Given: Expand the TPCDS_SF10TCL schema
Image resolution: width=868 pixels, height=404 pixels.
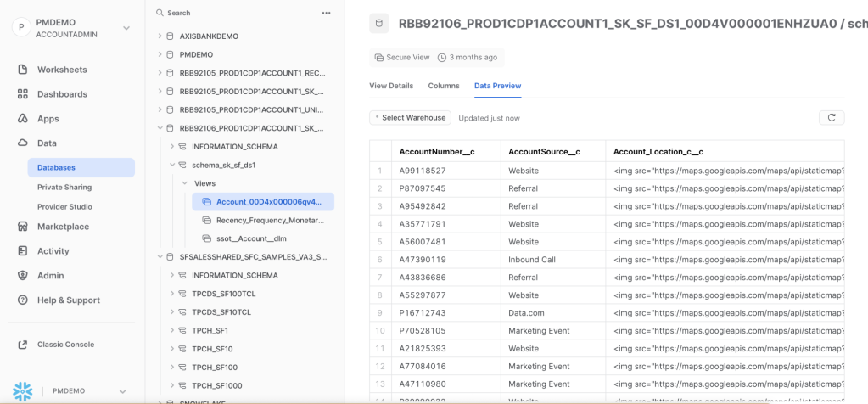Looking at the screenshot, I should coord(172,312).
